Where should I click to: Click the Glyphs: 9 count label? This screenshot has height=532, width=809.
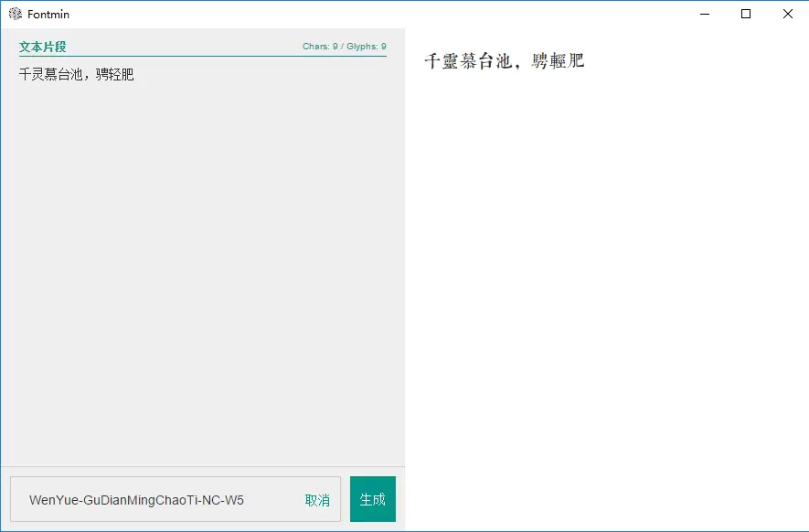coord(367,47)
